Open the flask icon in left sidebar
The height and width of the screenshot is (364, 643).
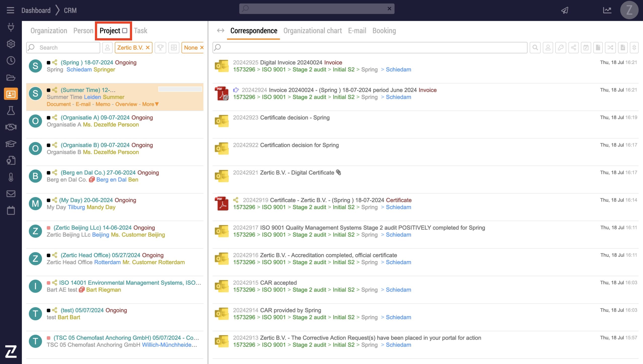[11, 111]
